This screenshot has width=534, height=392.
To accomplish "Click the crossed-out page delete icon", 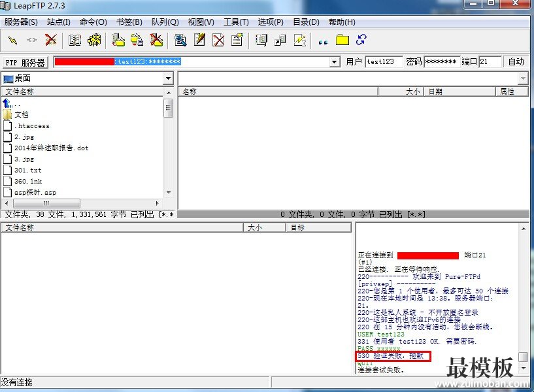I will click(218, 40).
